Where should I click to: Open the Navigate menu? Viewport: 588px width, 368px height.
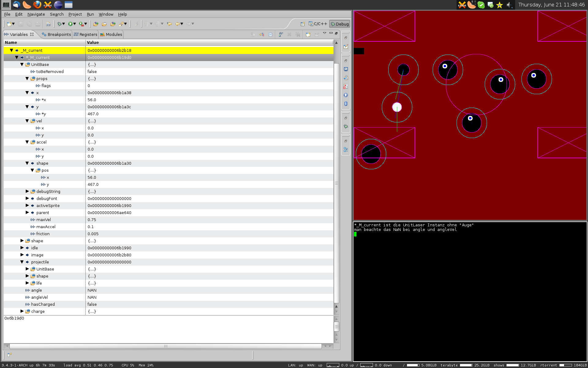[x=36, y=14]
